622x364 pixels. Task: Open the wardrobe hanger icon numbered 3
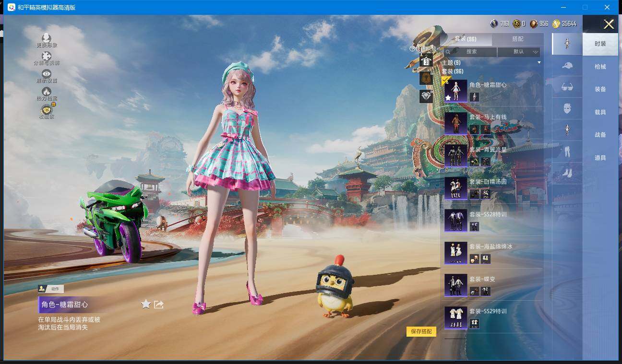(426, 61)
